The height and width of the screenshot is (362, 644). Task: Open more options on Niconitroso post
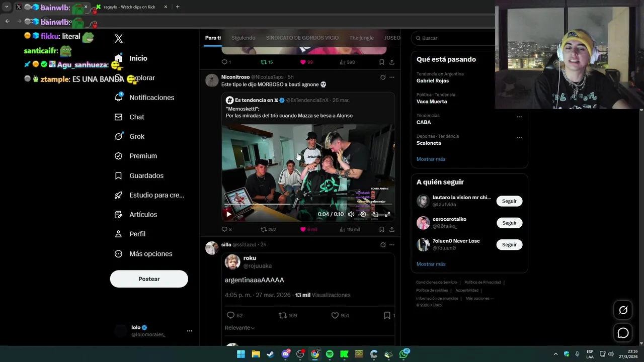coord(392,77)
